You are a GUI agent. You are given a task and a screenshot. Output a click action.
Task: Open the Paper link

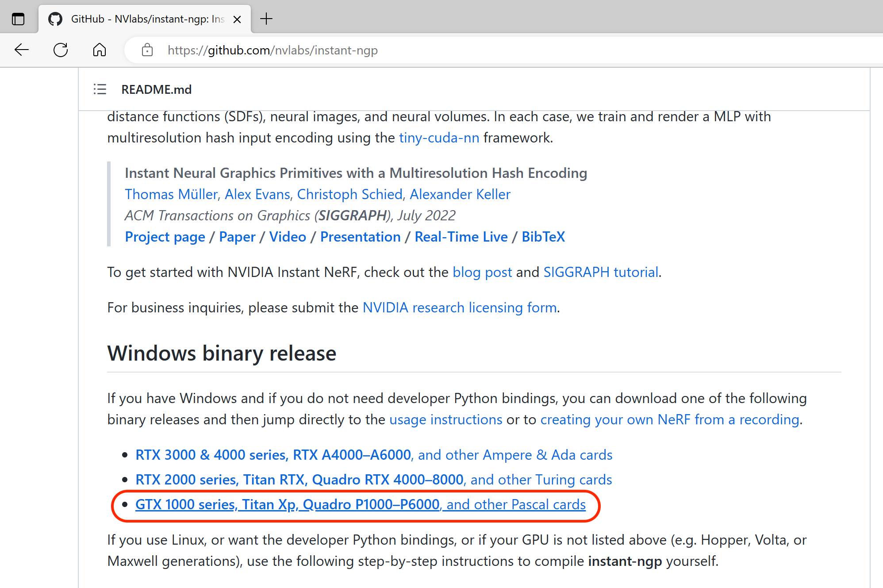tap(237, 237)
